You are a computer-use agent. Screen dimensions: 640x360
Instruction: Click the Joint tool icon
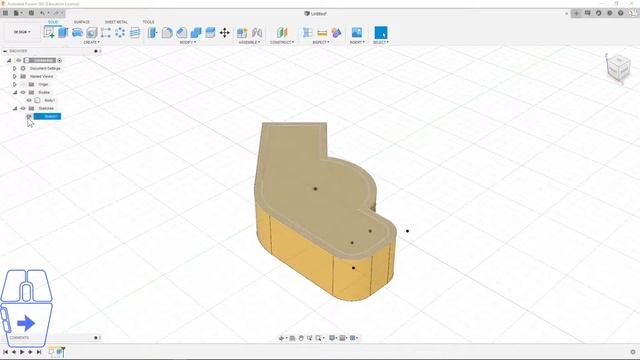257,33
